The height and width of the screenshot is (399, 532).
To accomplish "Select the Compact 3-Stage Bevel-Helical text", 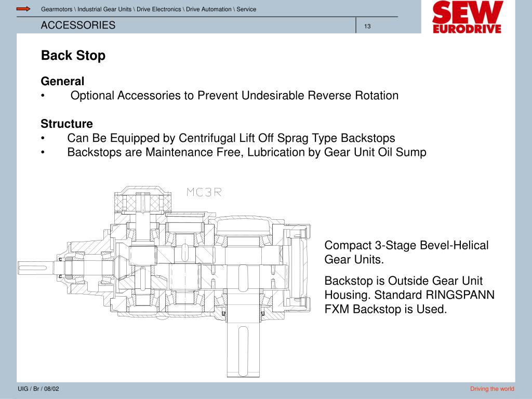I will point(406,252).
